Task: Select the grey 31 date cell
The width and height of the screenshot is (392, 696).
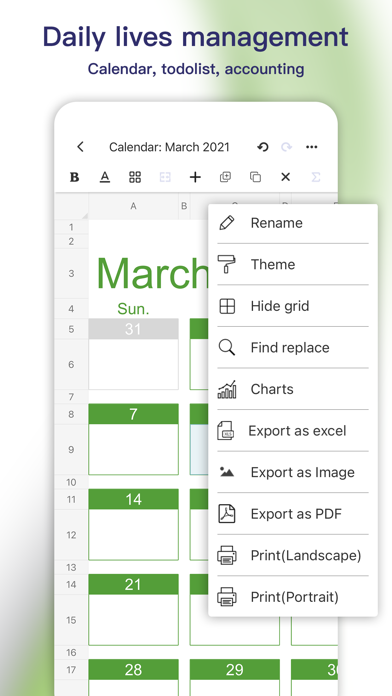Action: tap(133, 329)
